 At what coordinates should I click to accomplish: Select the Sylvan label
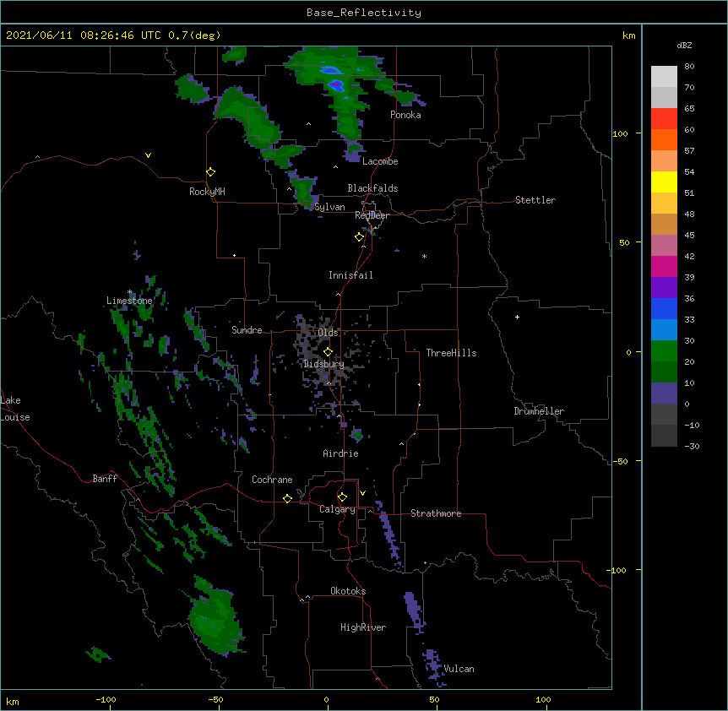coord(329,207)
